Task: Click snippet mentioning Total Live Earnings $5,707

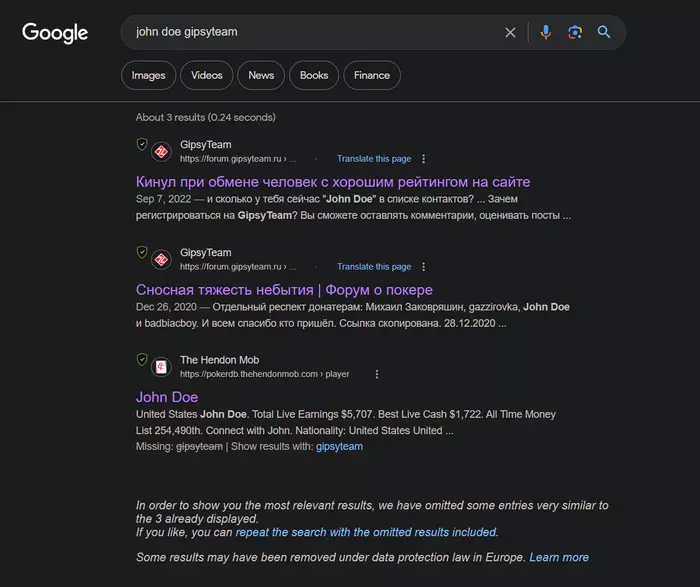Action: click(x=346, y=422)
